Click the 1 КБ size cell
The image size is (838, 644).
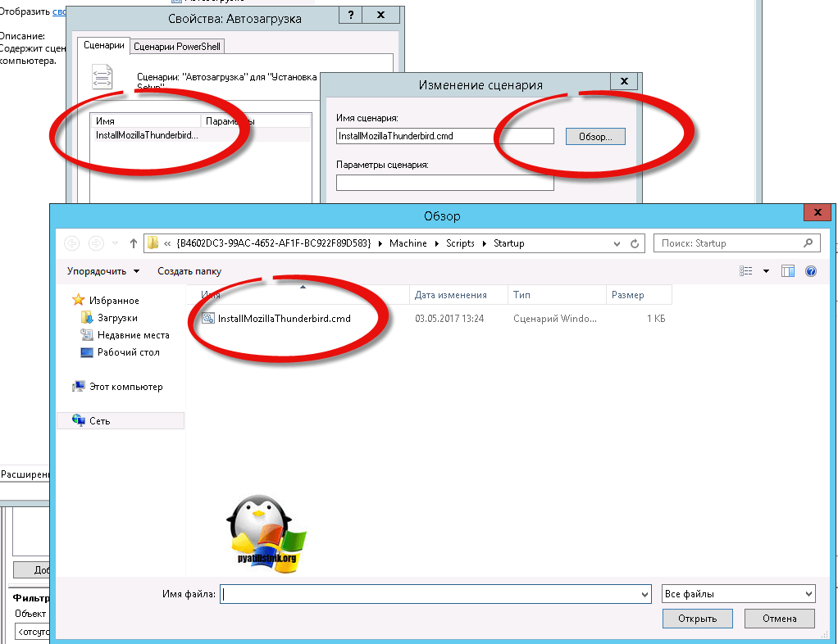pyautogui.click(x=656, y=318)
